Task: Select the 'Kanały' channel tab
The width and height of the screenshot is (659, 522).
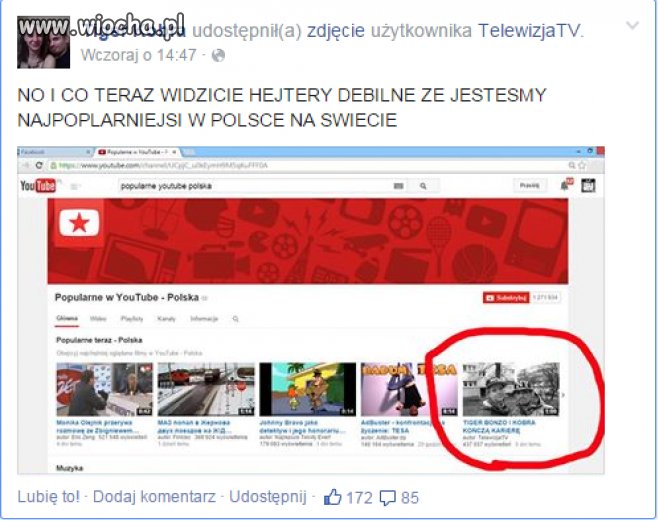Action: coord(166,319)
